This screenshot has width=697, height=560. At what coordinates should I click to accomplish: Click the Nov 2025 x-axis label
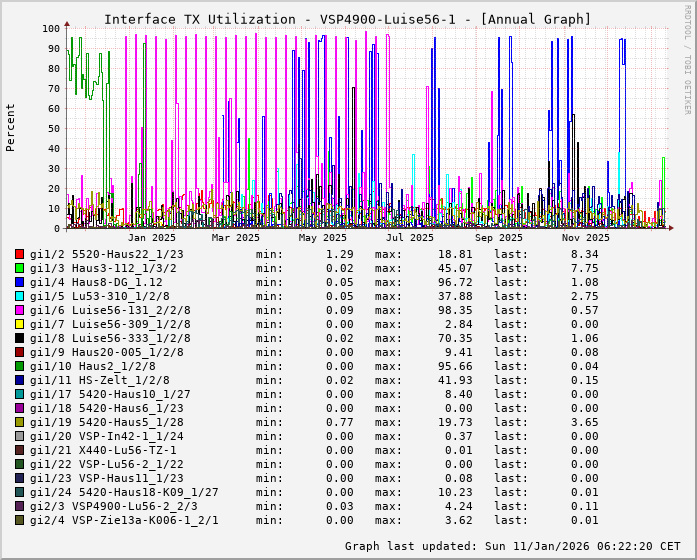coord(585,238)
